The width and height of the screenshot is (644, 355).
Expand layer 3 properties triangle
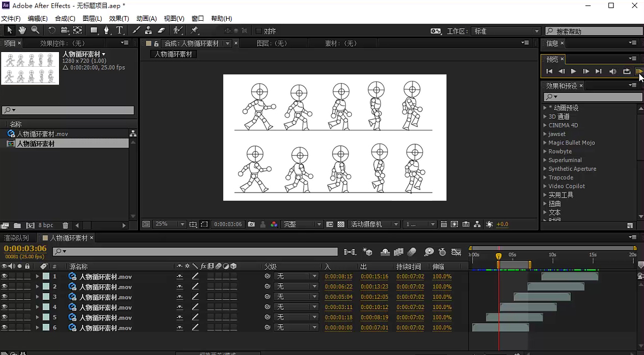click(x=37, y=297)
